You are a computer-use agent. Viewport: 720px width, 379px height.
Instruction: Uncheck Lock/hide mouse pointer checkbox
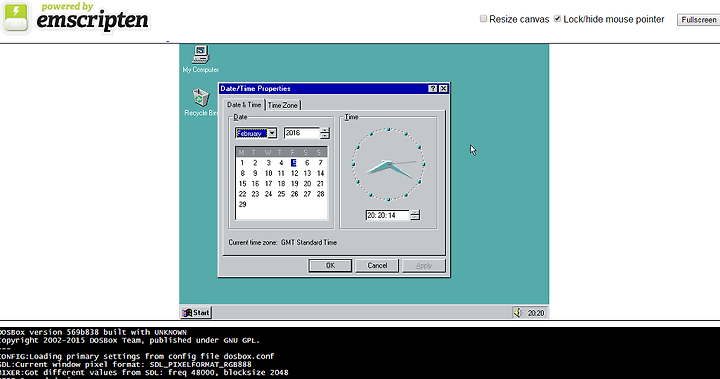click(x=557, y=19)
